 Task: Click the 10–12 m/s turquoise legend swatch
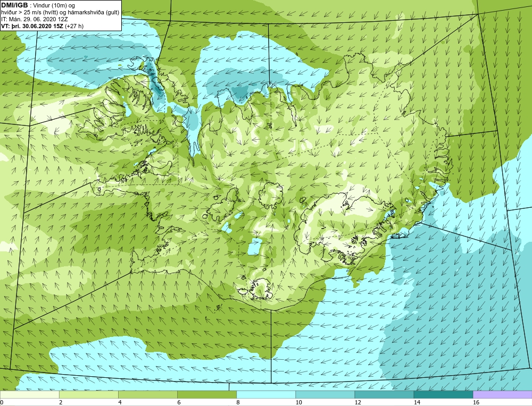(325, 394)
